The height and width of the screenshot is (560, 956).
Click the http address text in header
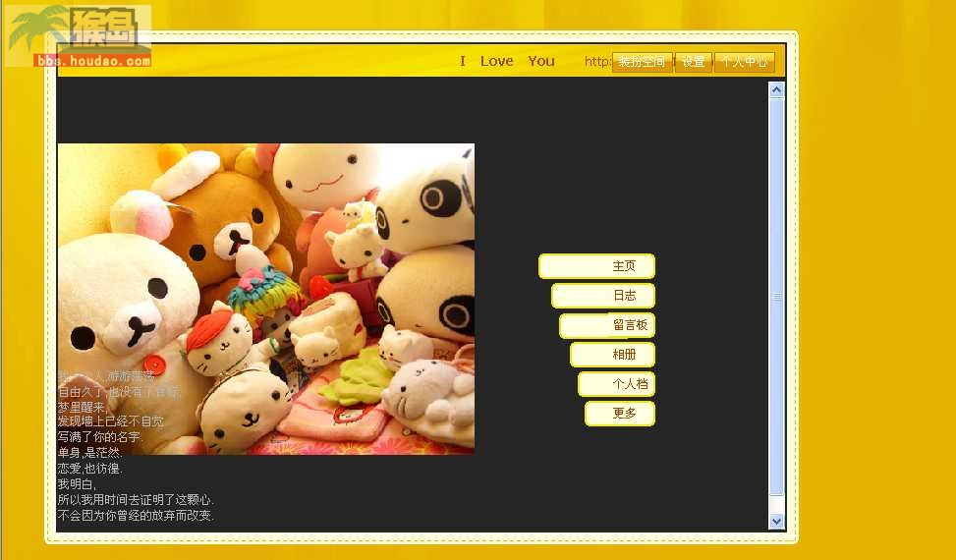pos(597,62)
